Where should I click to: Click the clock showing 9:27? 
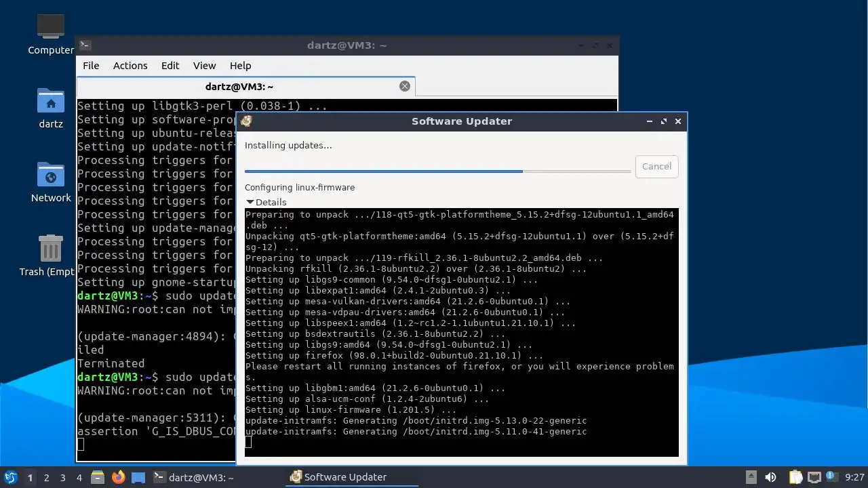coord(854,478)
